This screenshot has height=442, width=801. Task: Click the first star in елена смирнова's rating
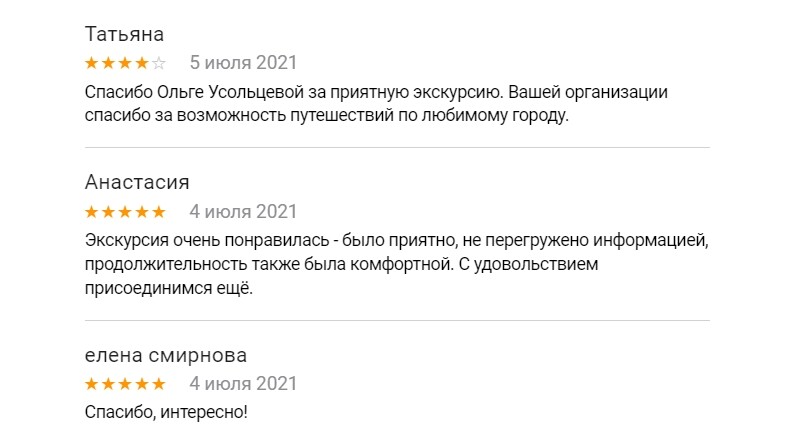click(92, 384)
